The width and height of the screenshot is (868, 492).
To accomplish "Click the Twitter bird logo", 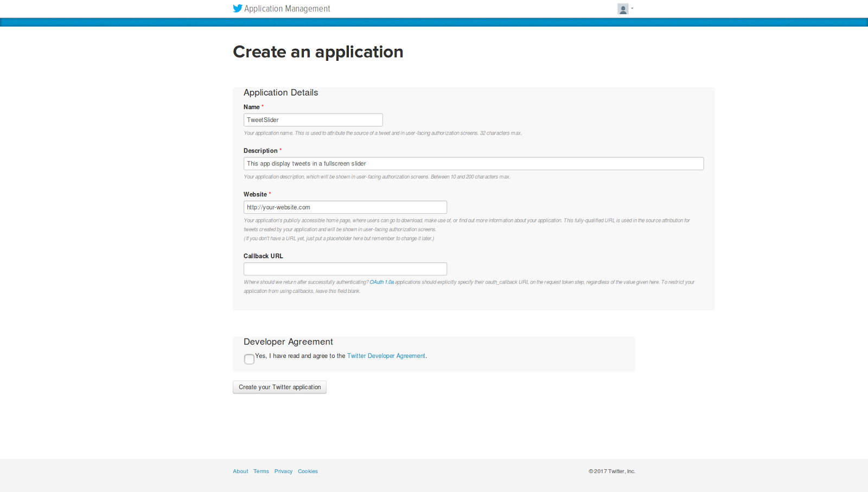I will (x=238, y=9).
